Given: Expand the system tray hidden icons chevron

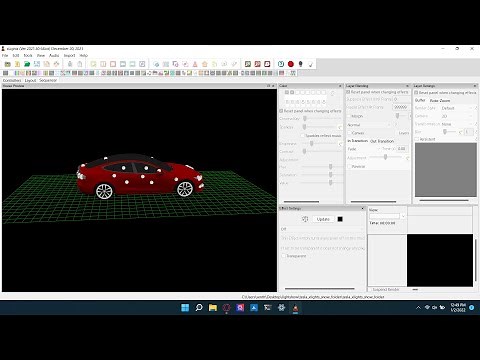Looking at the screenshot, I should 418,308.
